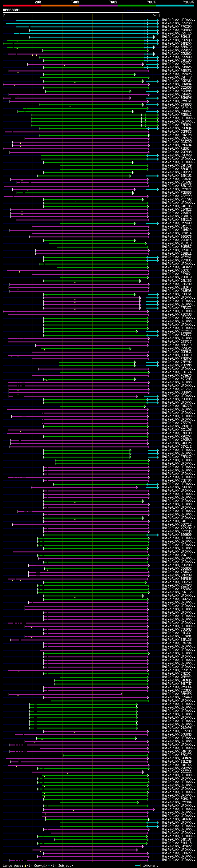
Task: Click the cyan ~100% identity legend bar
Action: [x=175, y=6]
